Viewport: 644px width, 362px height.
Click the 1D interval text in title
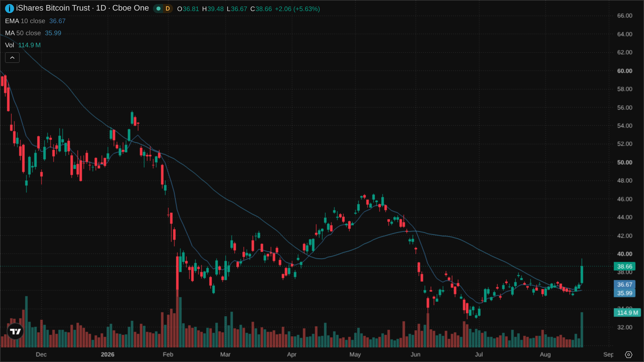coord(101,8)
